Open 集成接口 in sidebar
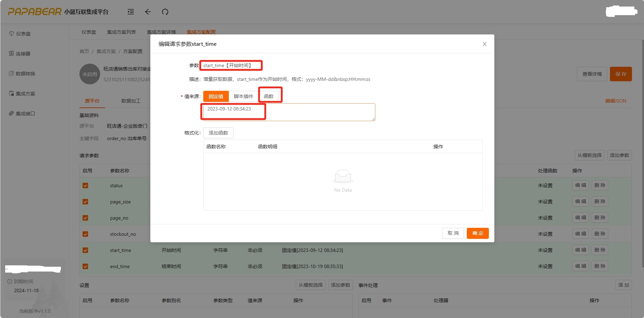This screenshot has width=644, height=318. (25, 114)
